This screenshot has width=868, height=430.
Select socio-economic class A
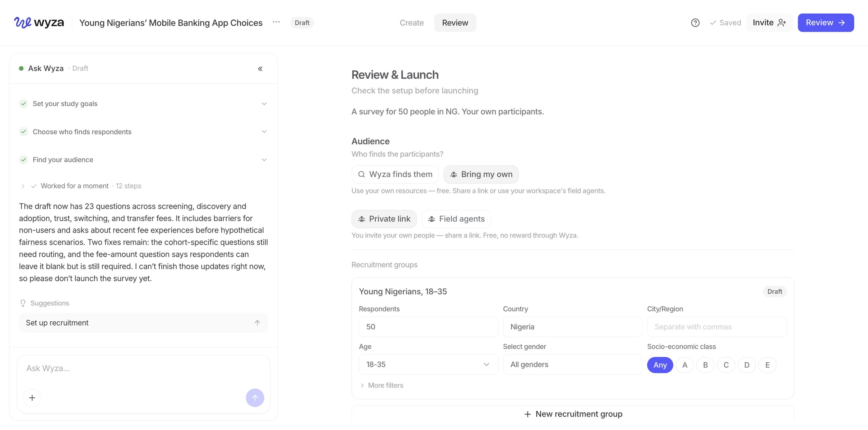coord(684,365)
